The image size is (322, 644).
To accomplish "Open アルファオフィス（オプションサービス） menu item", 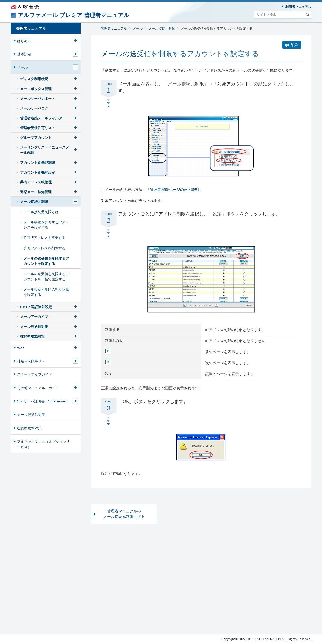I will pos(43,444).
